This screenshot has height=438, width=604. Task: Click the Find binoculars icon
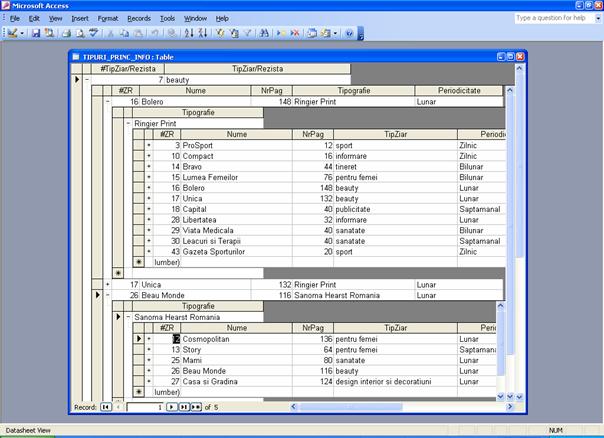[264, 33]
